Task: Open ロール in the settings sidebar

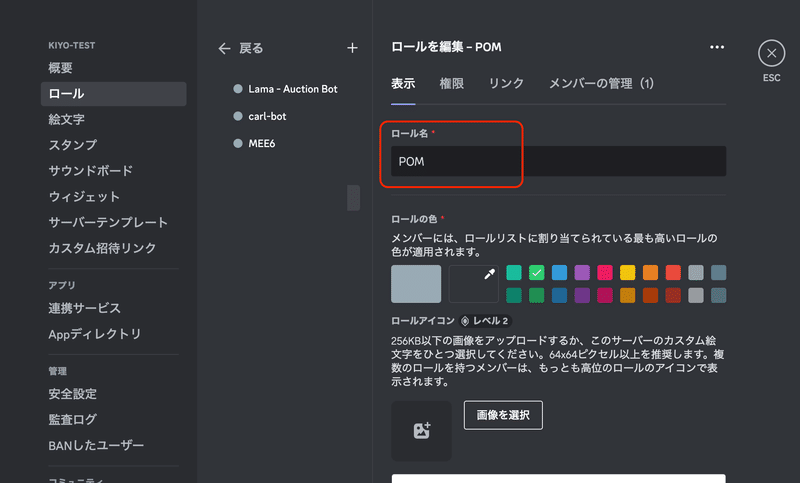Action: point(113,94)
